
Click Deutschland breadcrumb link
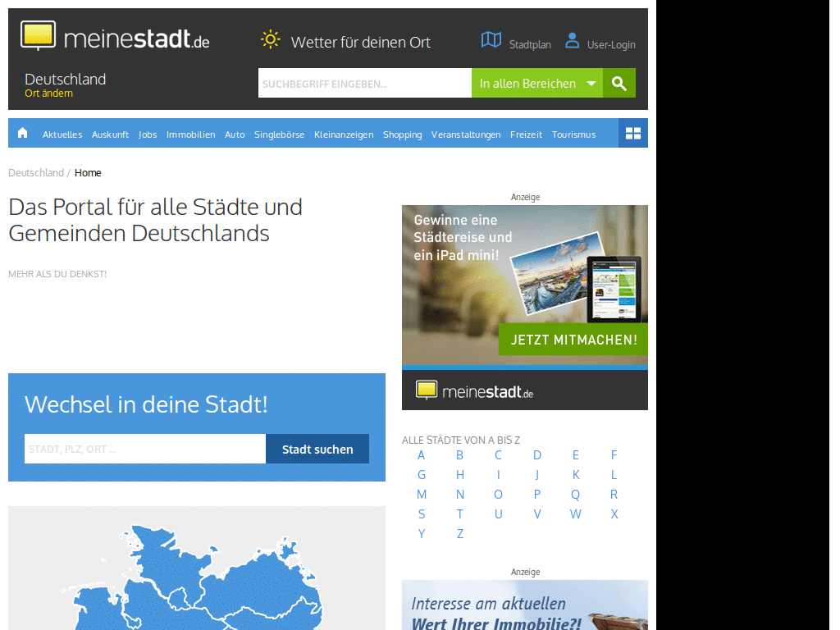coord(36,172)
